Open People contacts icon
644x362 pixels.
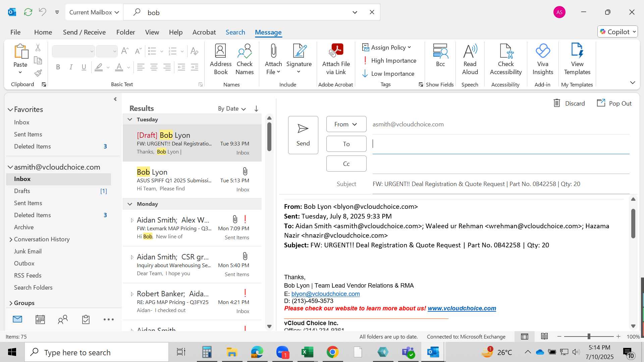(x=63, y=319)
